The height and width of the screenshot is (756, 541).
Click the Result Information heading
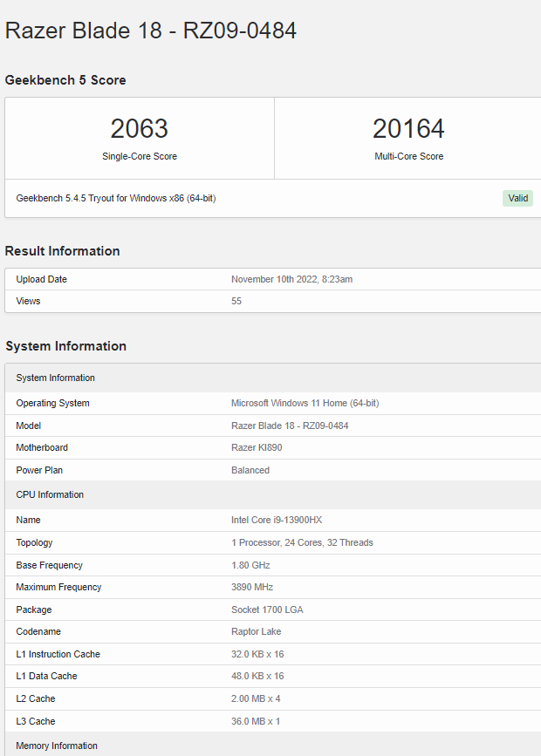pos(63,251)
